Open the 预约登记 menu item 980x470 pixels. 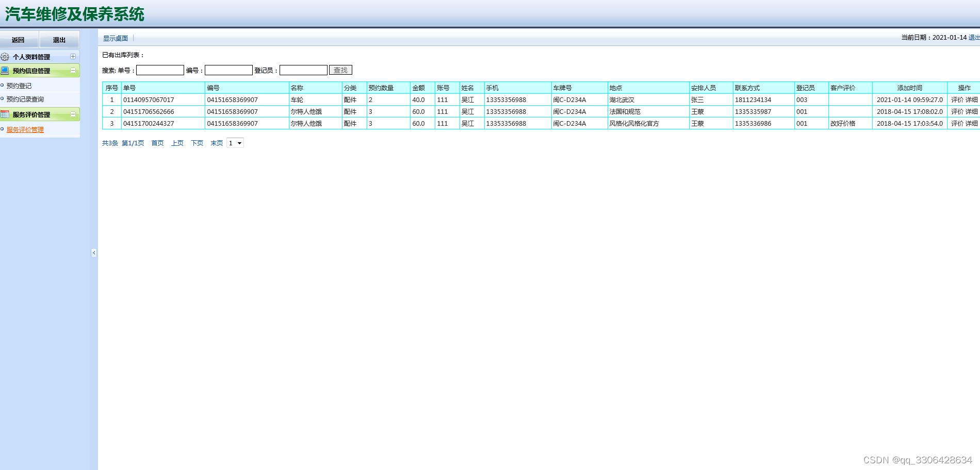(x=19, y=86)
